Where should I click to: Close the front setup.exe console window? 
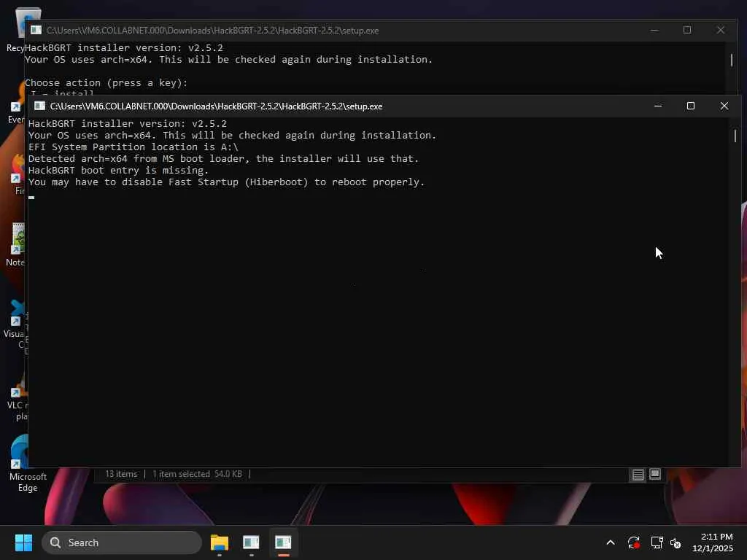point(724,106)
